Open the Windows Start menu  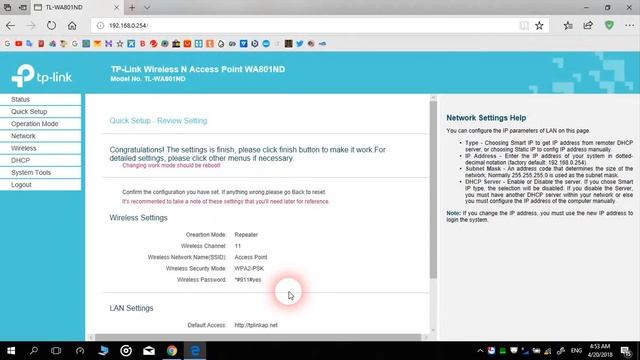11,351
